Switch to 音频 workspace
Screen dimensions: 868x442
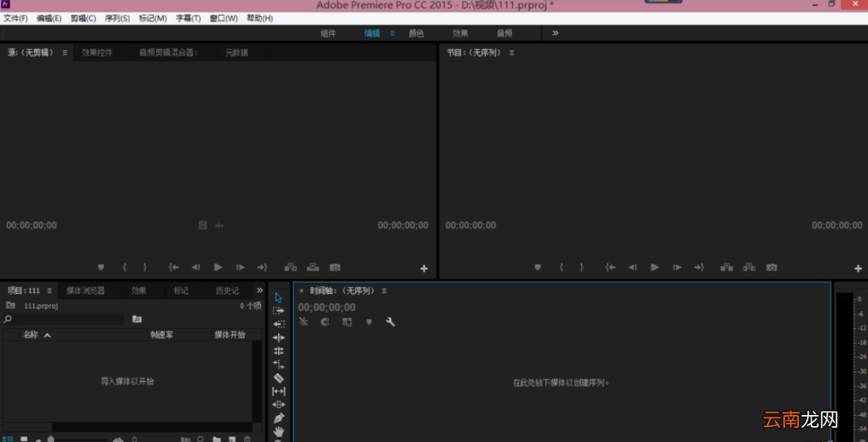504,32
